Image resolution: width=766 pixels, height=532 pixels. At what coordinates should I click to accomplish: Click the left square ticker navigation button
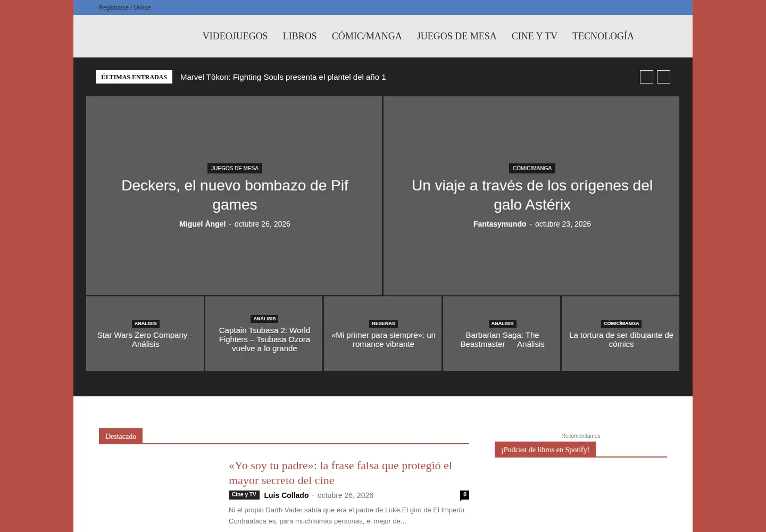pos(646,77)
